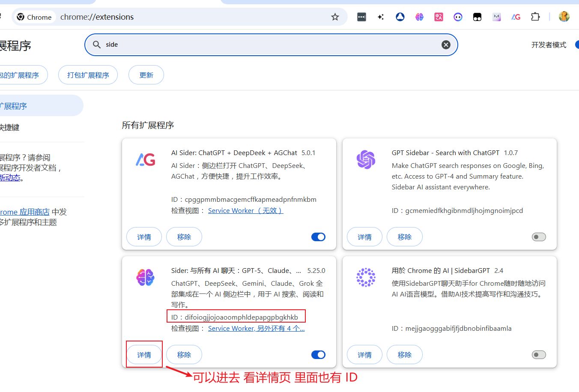Screen dimensions: 579x392
Task: Open details for Sider extension
Action: (x=144, y=355)
